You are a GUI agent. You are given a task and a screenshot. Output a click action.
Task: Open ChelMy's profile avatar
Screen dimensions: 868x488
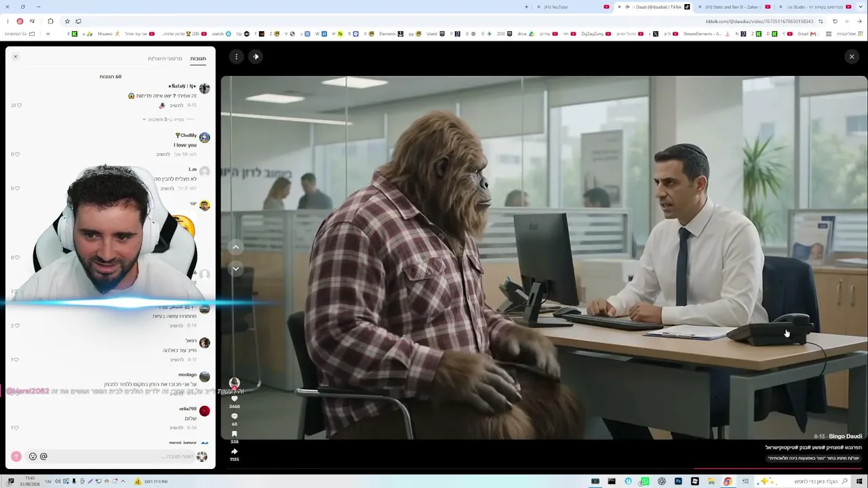coord(204,138)
